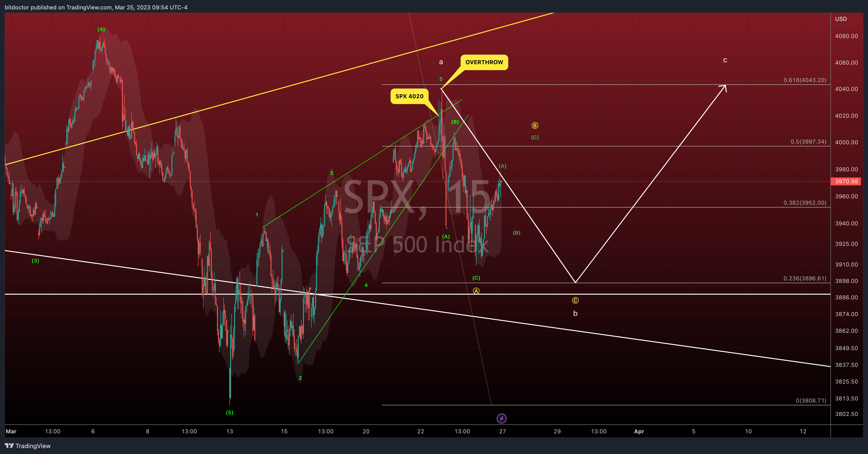The width and height of the screenshot is (868, 454).
Task: Select the green wave 3 label
Action: [332, 173]
